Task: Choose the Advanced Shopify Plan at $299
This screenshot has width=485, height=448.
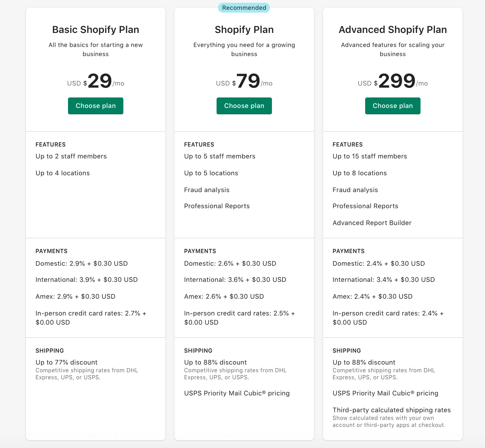Action: coord(393,106)
